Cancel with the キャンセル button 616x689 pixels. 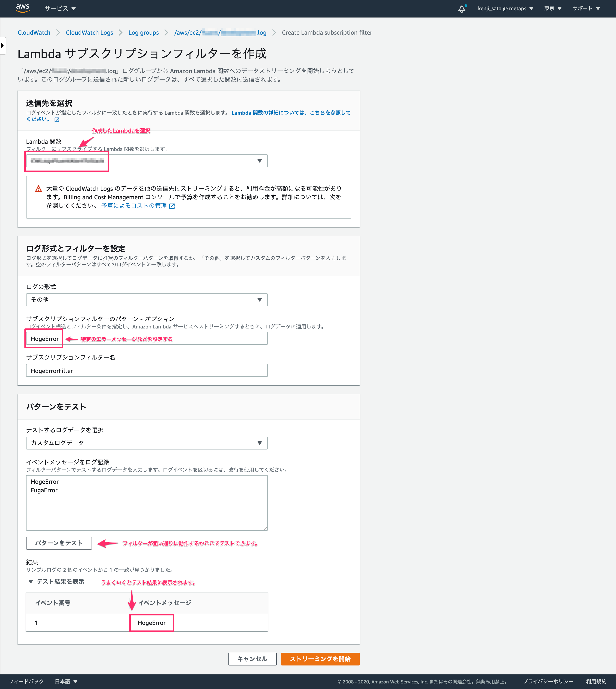tap(252, 659)
